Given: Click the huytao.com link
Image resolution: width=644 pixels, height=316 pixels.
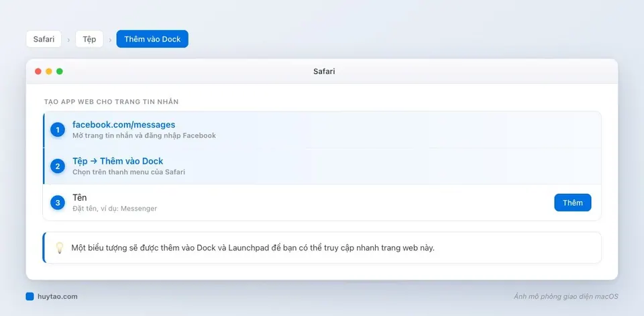Looking at the screenshot, I should 57,297.
